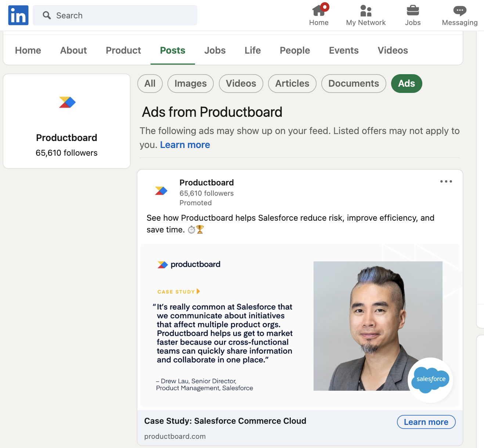Select the Ads filter pill
This screenshot has height=448, width=484.
407,84
